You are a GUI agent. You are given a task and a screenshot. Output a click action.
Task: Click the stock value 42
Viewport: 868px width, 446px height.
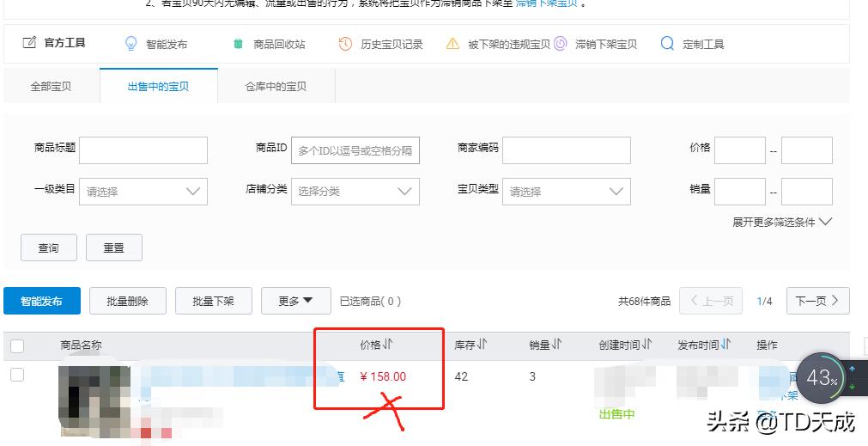click(x=461, y=376)
